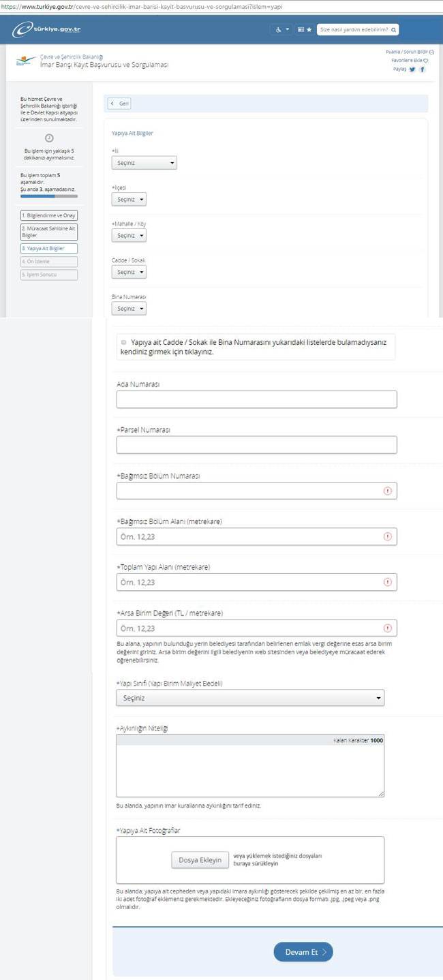Tick the manual Cadde / Sokak entry checkbox
This screenshot has height=980, width=443.
click(x=123, y=341)
